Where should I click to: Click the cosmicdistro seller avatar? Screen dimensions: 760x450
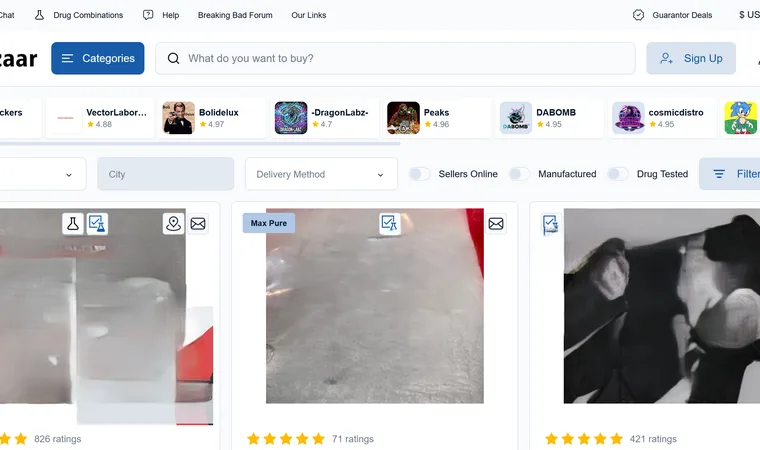pos(628,118)
